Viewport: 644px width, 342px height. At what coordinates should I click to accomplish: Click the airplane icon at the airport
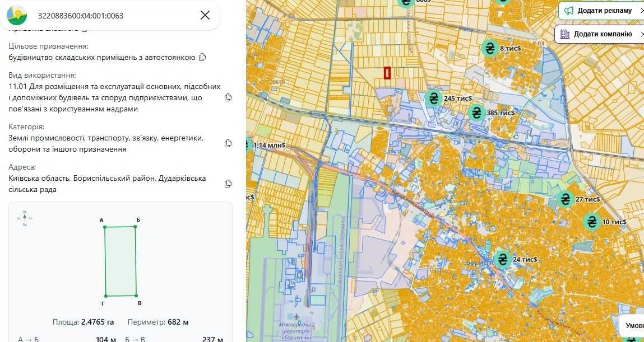tap(296, 317)
